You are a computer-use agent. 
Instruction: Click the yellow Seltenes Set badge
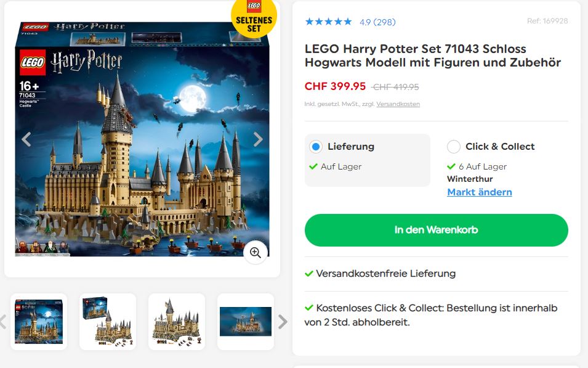click(254, 17)
